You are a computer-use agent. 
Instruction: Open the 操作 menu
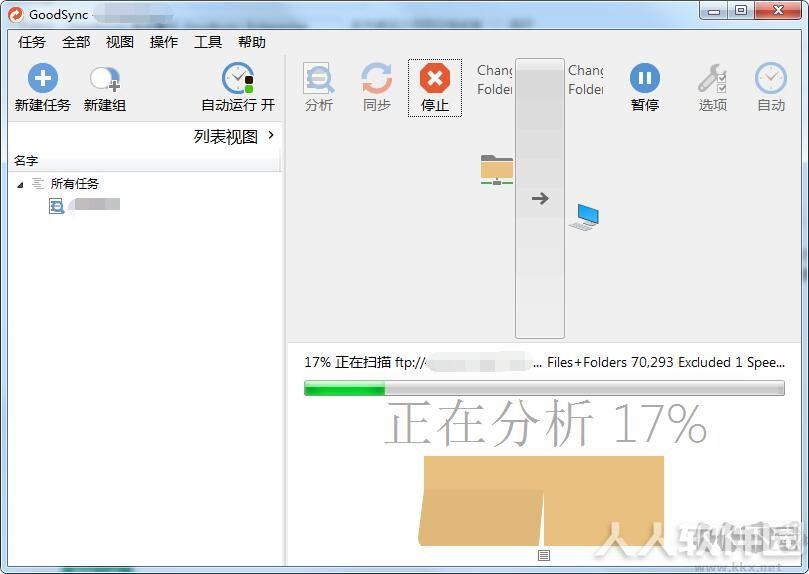164,42
